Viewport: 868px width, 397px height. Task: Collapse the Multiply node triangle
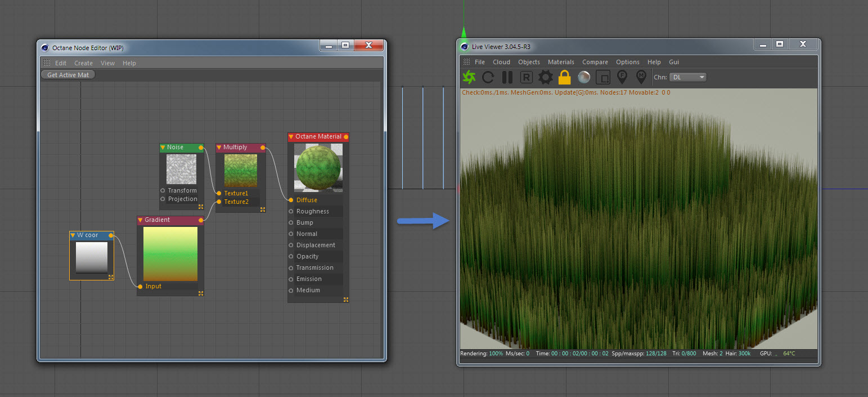pos(219,148)
